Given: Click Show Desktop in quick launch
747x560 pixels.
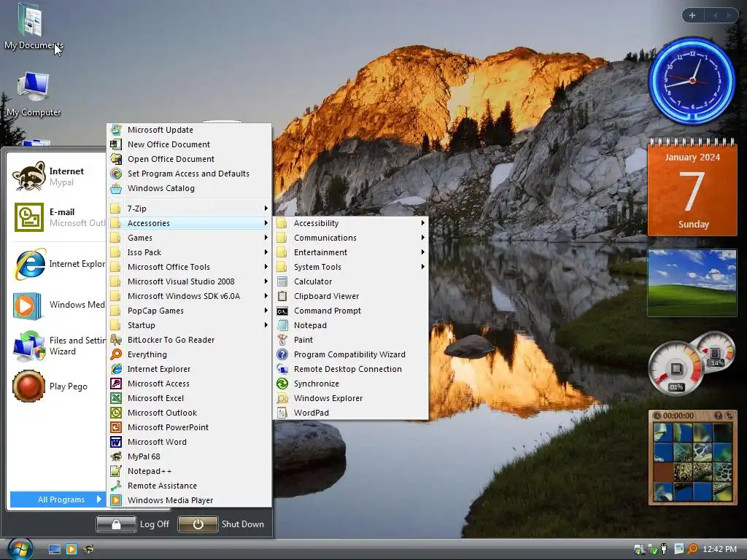Looking at the screenshot, I should tap(55, 549).
